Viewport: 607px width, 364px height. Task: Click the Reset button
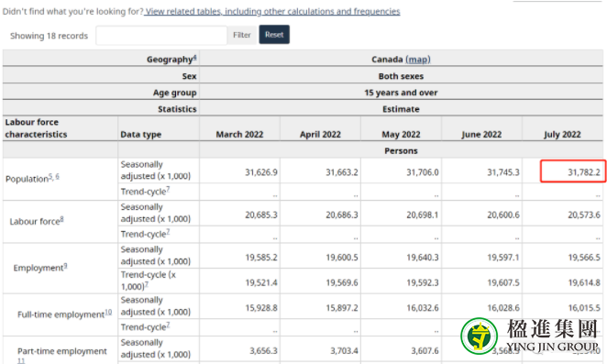[274, 35]
